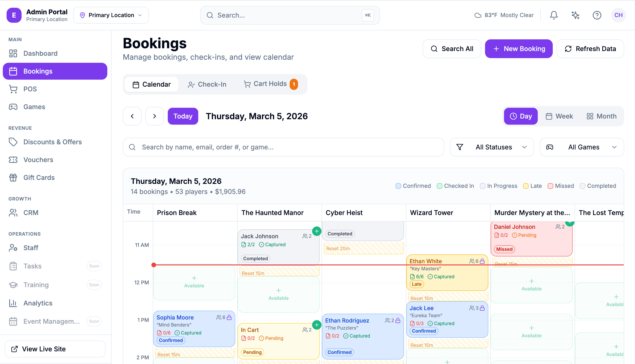635x364 pixels.
Task: Open Analytics from the sidebar icon
Action: point(13,303)
